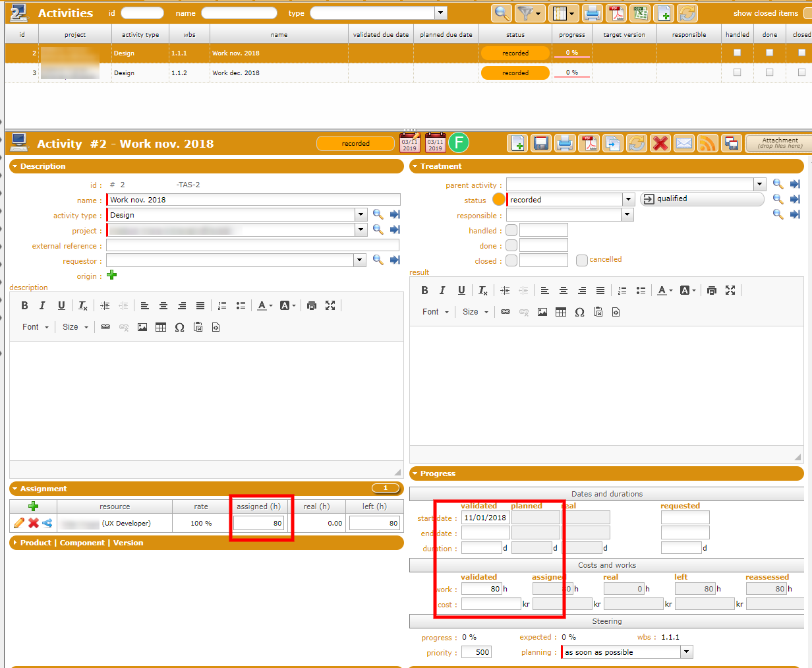The height and width of the screenshot is (668, 812).
Task: Check the done checkbox in Treatment section
Action: 511,245
